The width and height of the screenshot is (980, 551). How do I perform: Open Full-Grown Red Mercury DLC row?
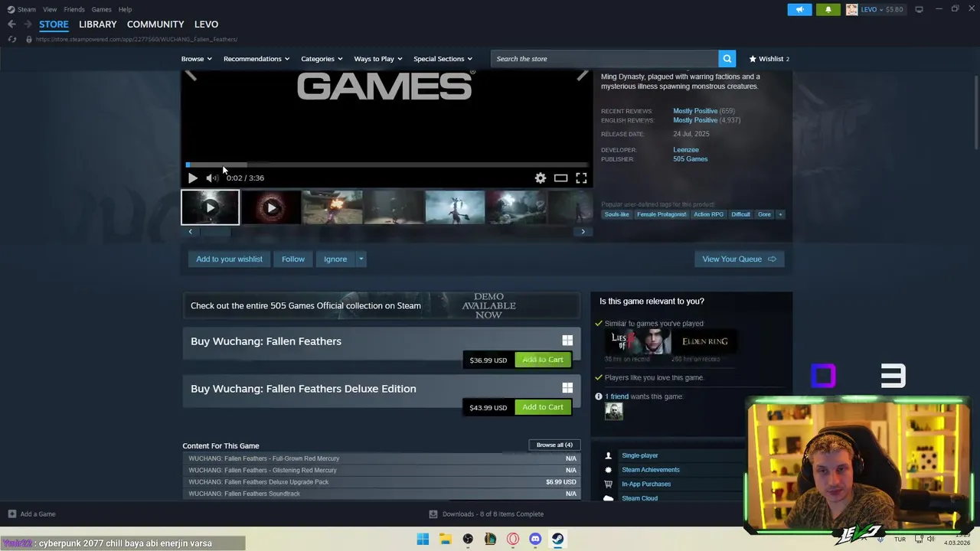[381, 458]
